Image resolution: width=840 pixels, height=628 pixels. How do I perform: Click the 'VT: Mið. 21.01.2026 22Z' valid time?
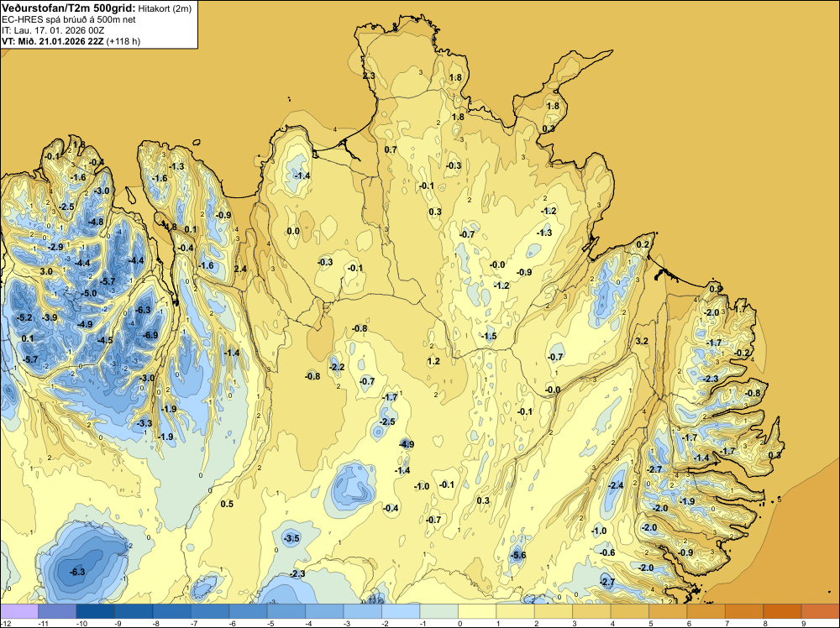[53, 41]
